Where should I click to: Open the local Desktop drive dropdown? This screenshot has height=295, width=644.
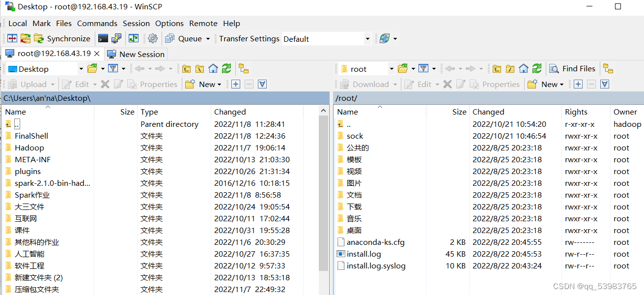[81, 69]
